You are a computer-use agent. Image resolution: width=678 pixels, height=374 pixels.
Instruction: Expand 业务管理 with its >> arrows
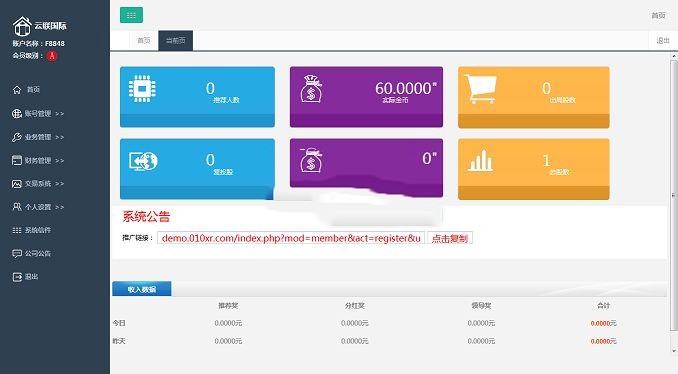click(x=60, y=137)
